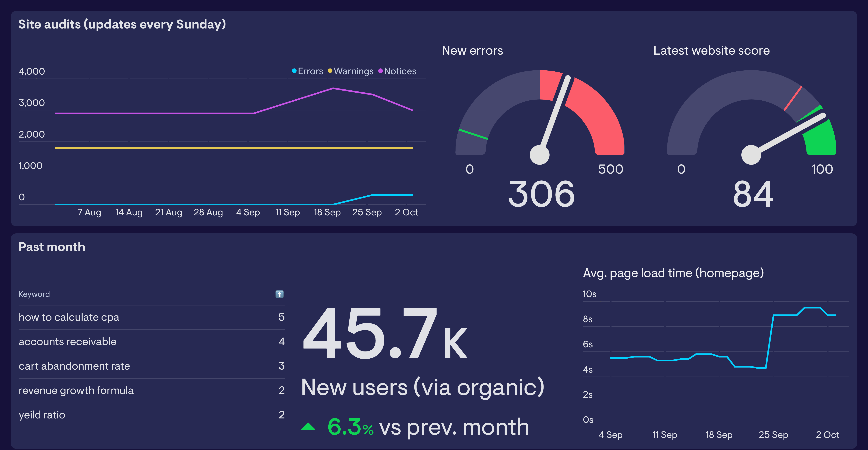The width and height of the screenshot is (868, 450).
Task: Click the 100 maximum label on score gauge
Action: [822, 169]
